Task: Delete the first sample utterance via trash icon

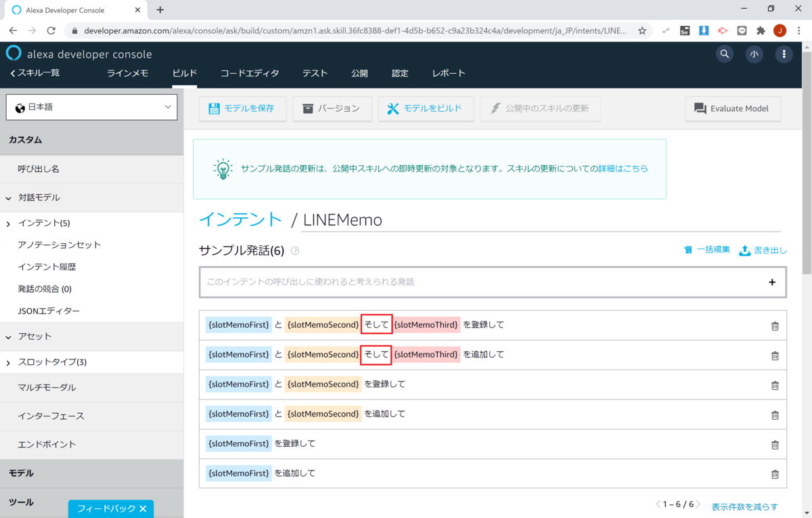Action: coord(775,326)
